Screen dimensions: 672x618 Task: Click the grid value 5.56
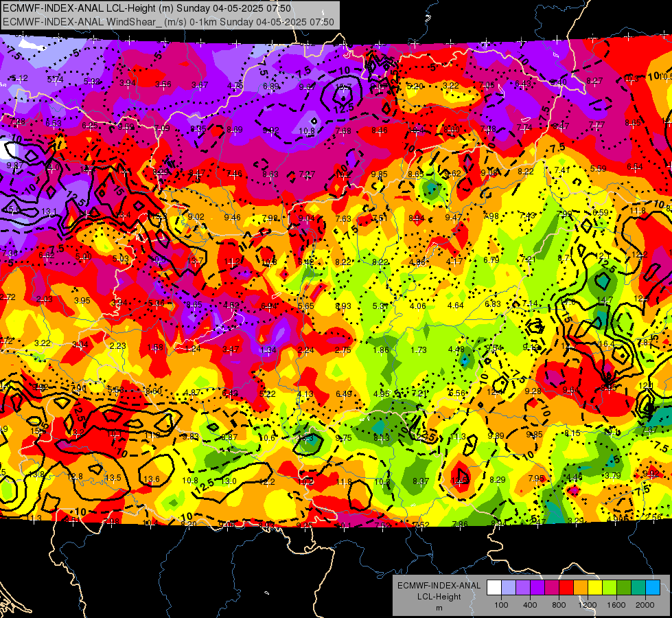(457, 393)
